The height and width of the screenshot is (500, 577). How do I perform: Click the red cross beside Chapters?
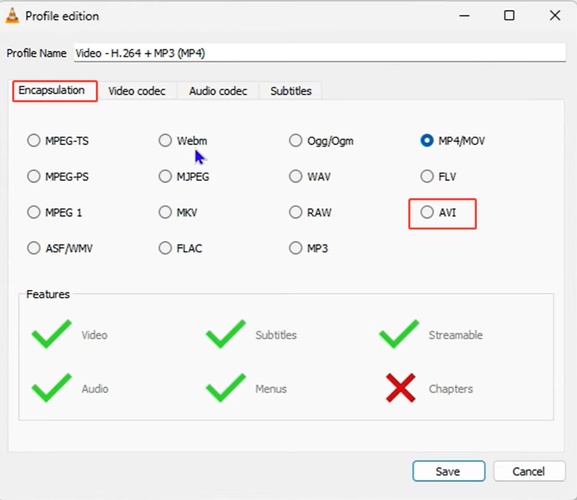[x=401, y=388]
